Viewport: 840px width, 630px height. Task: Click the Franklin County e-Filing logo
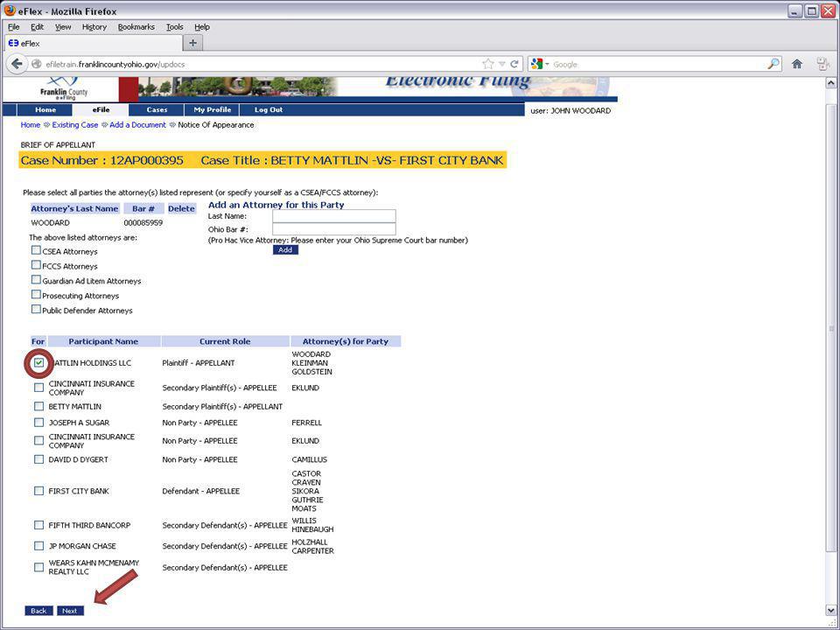click(x=63, y=89)
